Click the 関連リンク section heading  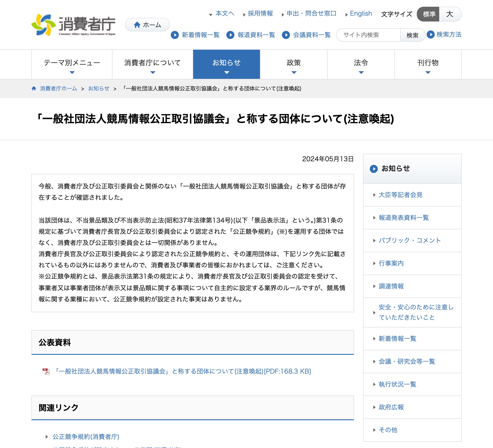[58, 408]
